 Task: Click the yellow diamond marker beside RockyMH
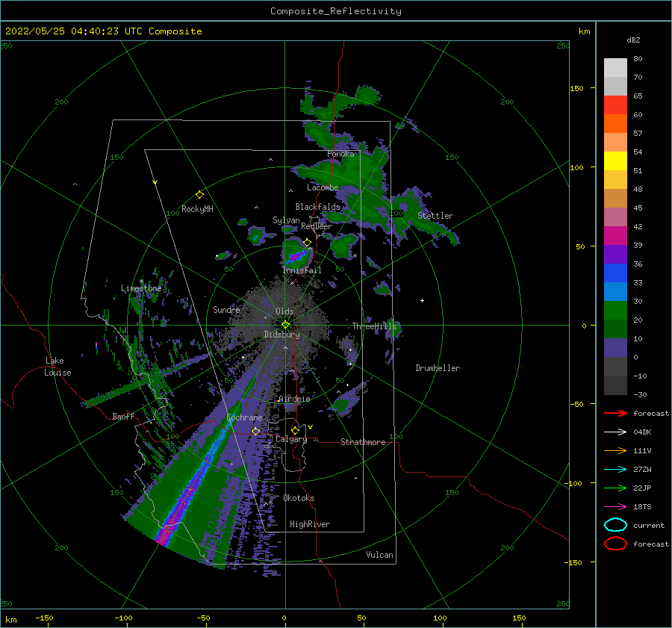point(199,195)
